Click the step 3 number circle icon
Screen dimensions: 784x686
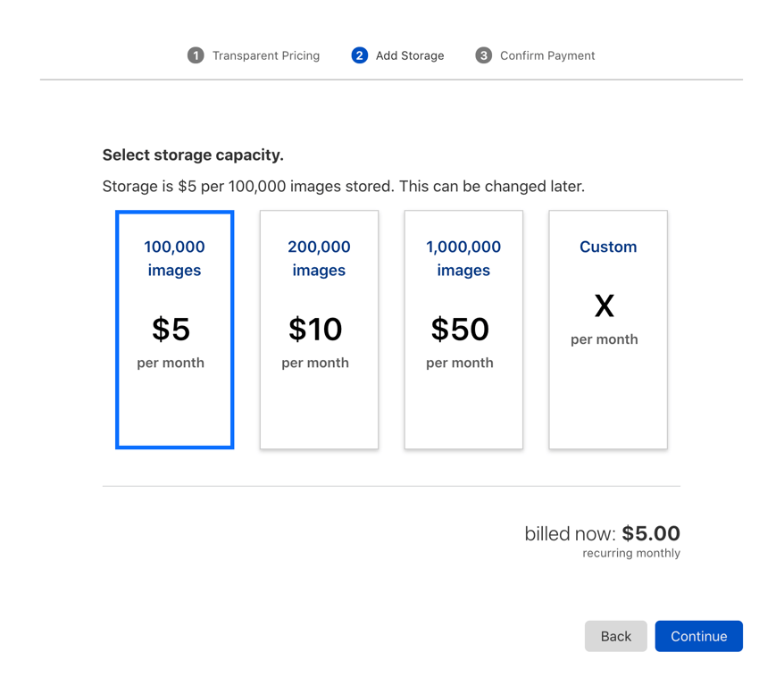(483, 55)
